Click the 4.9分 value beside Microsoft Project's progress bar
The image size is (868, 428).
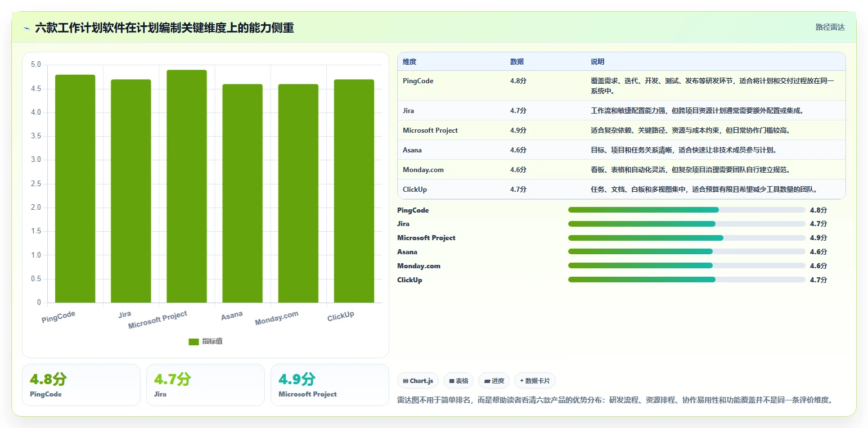818,238
